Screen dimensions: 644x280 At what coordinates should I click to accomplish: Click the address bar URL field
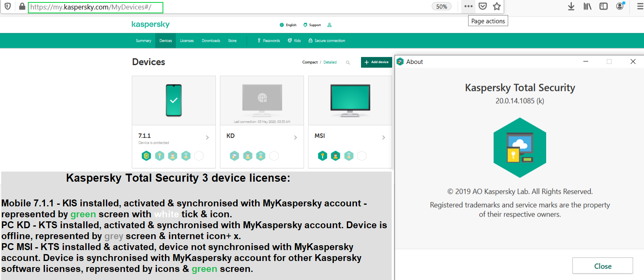pyautogui.click(x=95, y=7)
